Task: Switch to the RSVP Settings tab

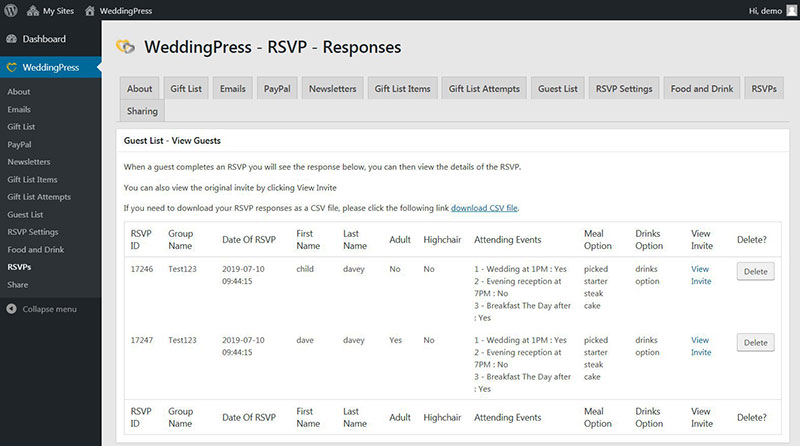Action: click(x=624, y=88)
